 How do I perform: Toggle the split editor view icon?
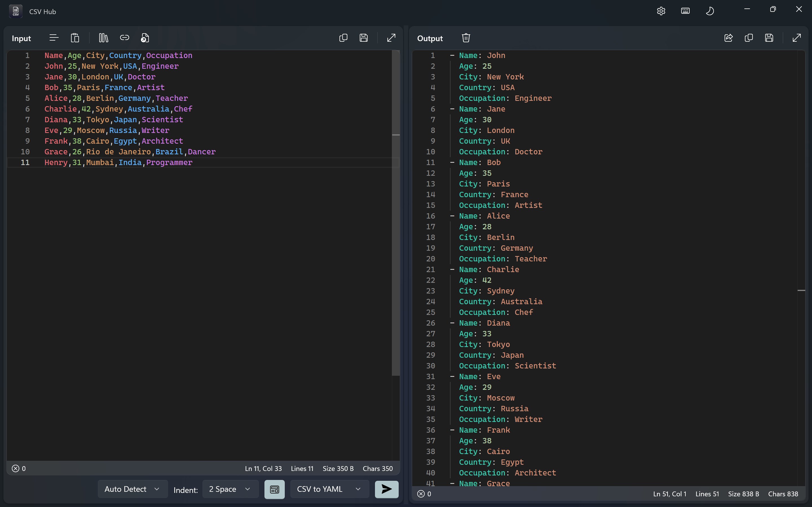point(274,489)
